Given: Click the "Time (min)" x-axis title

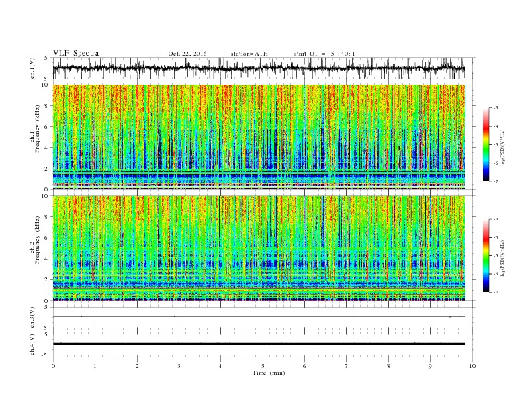Looking at the screenshot, I should point(269,373).
